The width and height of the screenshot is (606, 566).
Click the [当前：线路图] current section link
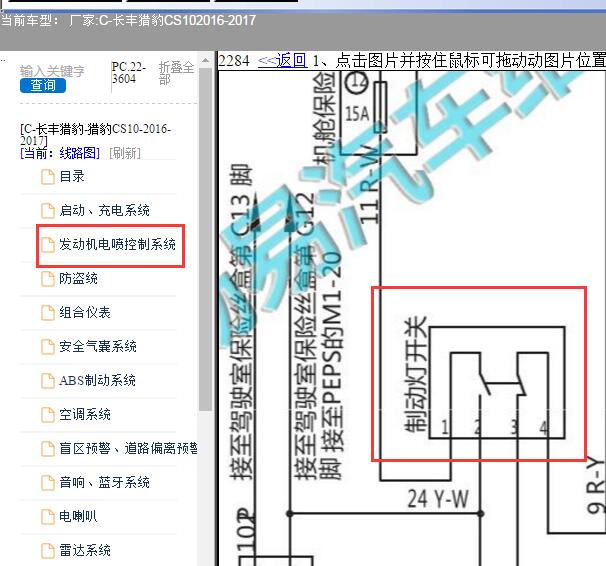coord(60,153)
